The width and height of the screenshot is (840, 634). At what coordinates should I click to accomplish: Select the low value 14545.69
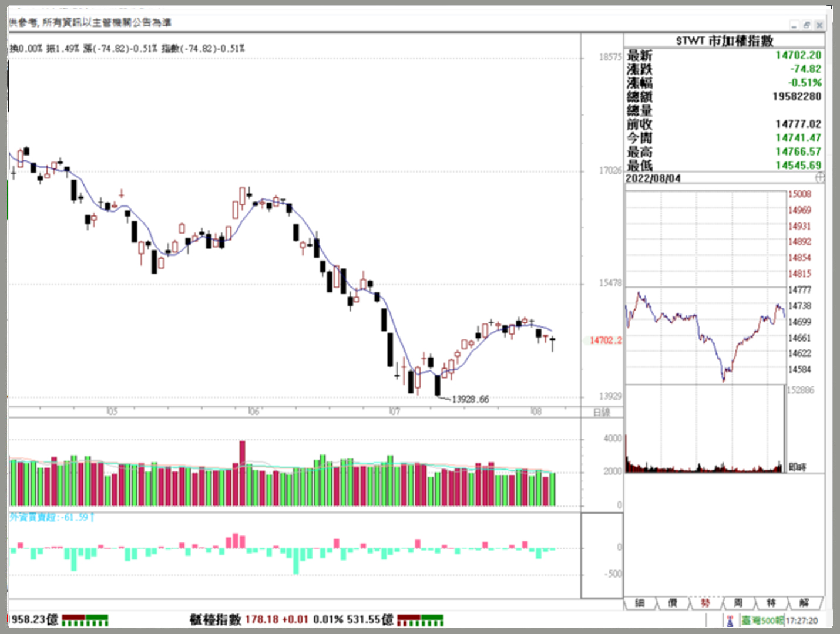coord(798,165)
